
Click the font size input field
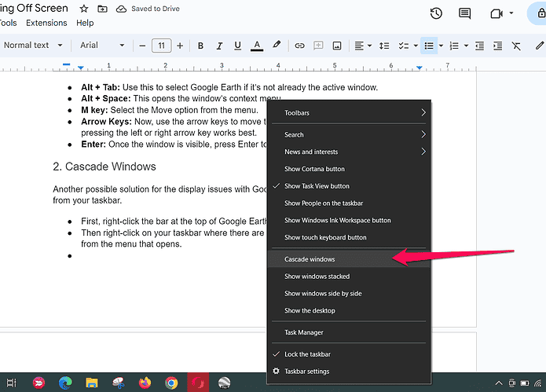click(161, 46)
